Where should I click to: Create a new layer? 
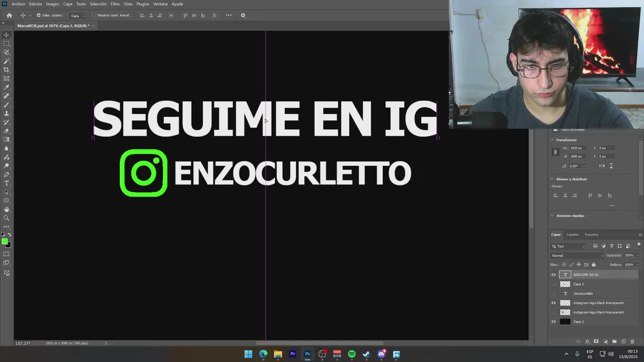[623, 341]
